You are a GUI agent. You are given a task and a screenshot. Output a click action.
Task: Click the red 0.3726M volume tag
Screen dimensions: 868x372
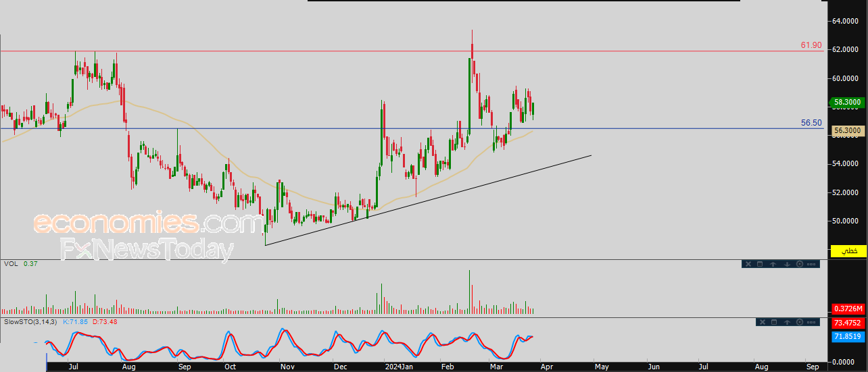tap(848, 309)
